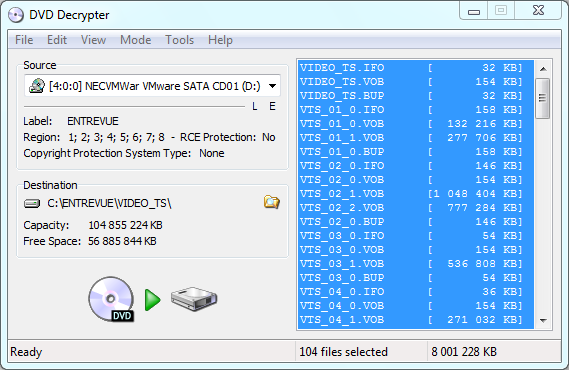
Task: Click the Region codes text
Action: (x=116, y=137)
